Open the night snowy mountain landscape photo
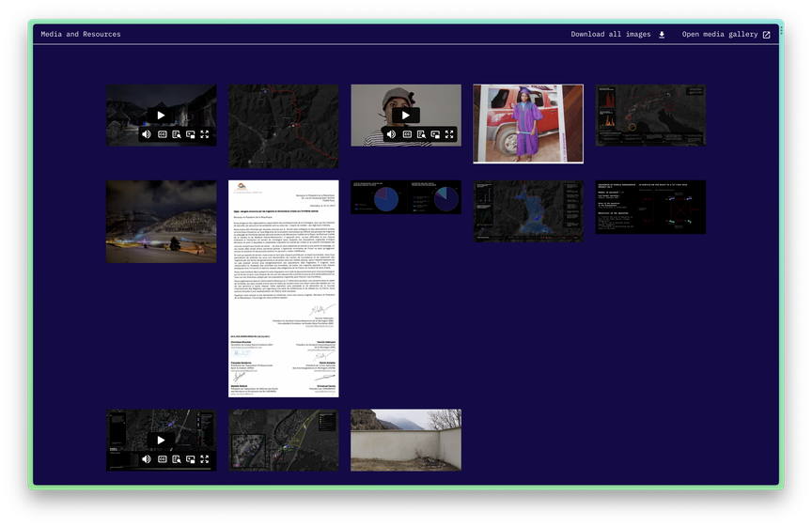This screenshot has height=527, width=812. (x=162, y=222)
